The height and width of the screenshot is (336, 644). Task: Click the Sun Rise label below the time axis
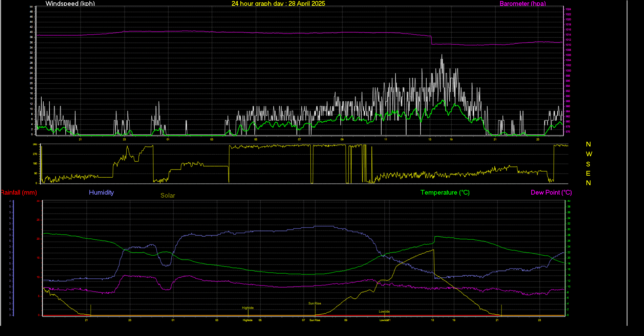coord(315,320)
